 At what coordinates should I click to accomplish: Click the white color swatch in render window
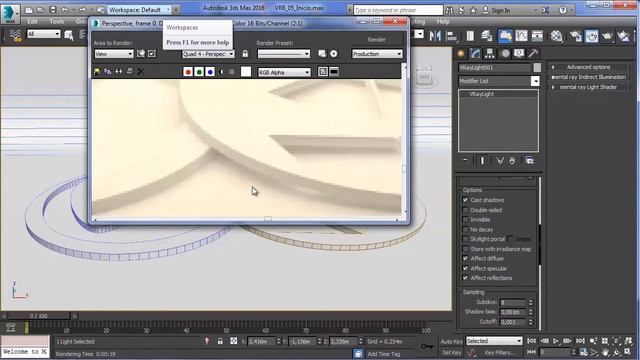point(246,72)
